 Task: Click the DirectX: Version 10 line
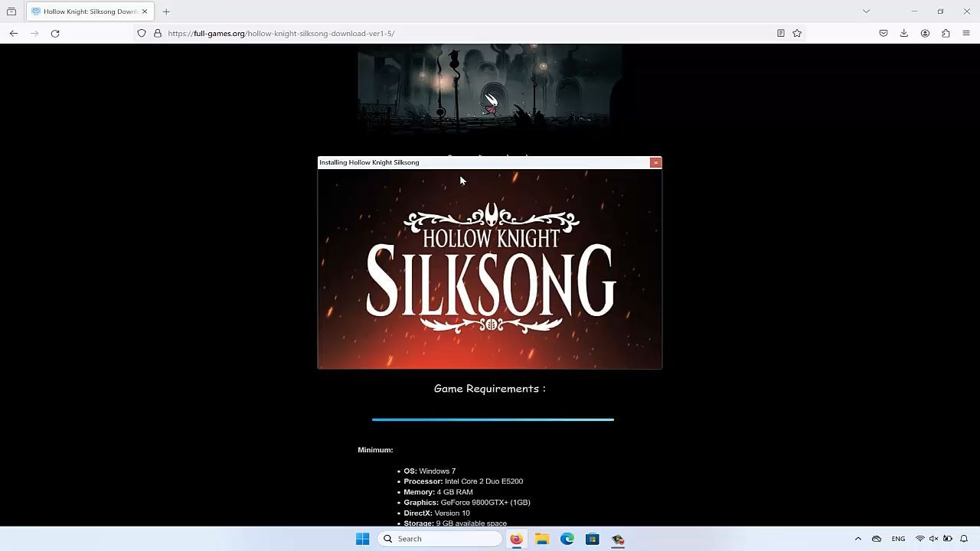pos(436,514)
